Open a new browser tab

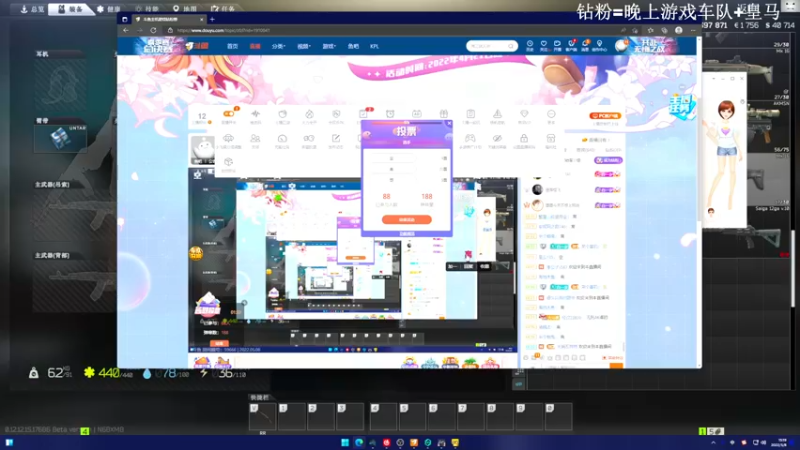pos(212,19)
